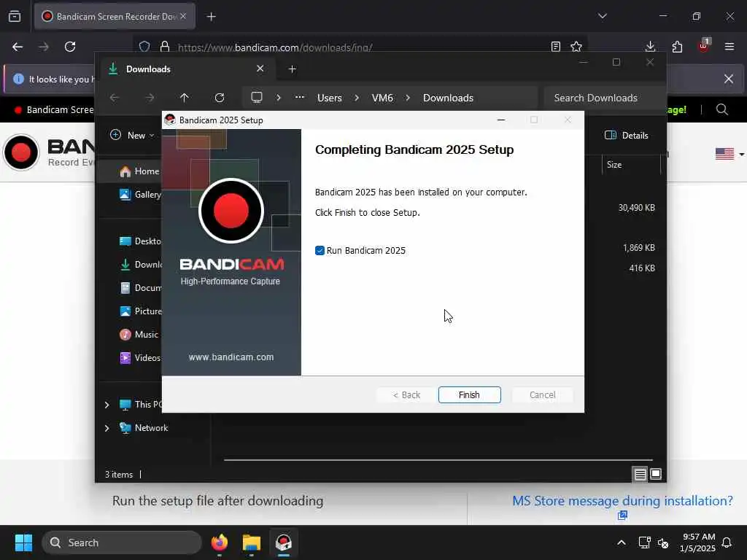Close the Bandicam Screen Recorder browser tab
Screen dimensions: 747x560
click(x=183, y=16)
